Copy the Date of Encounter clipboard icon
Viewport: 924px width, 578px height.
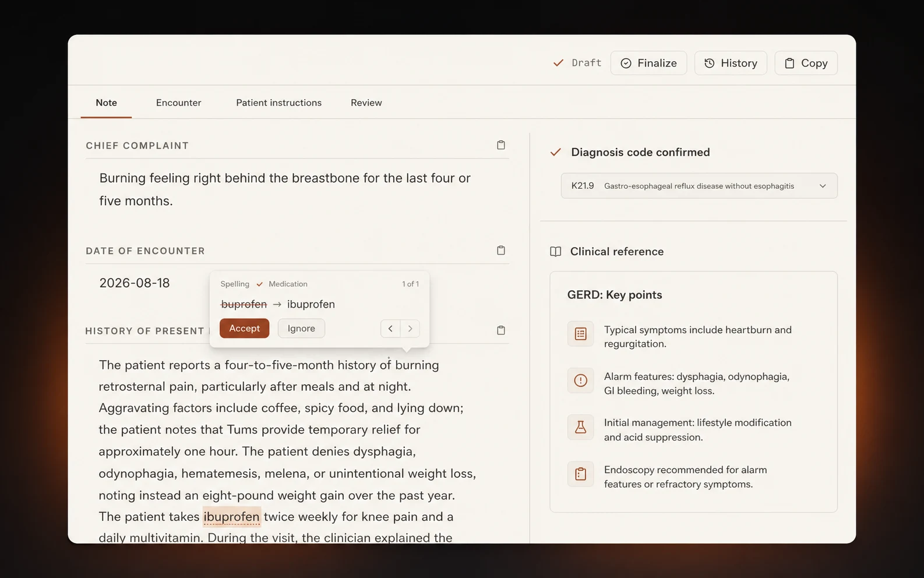tap(500, 251)
